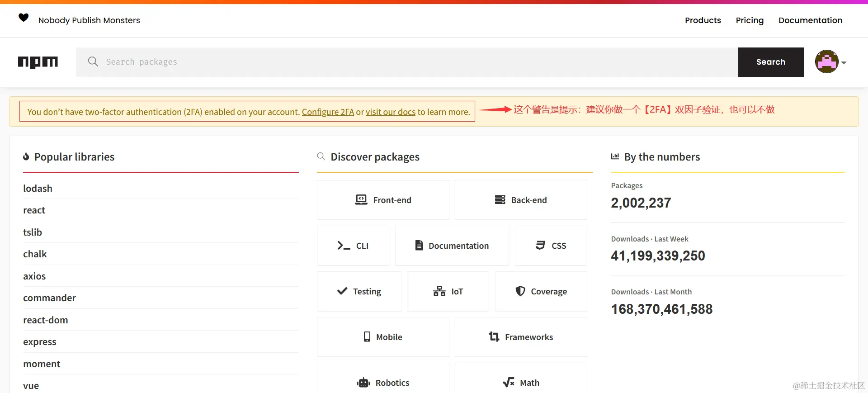
Task: Open the react-dom library
Action: [46, 320]
